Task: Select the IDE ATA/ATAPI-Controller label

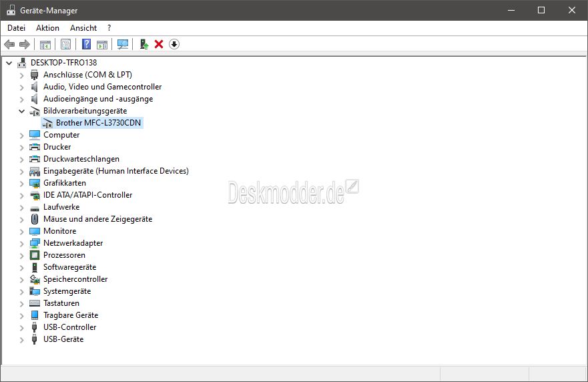Action: pyautogui.click(x=87, y=195)
